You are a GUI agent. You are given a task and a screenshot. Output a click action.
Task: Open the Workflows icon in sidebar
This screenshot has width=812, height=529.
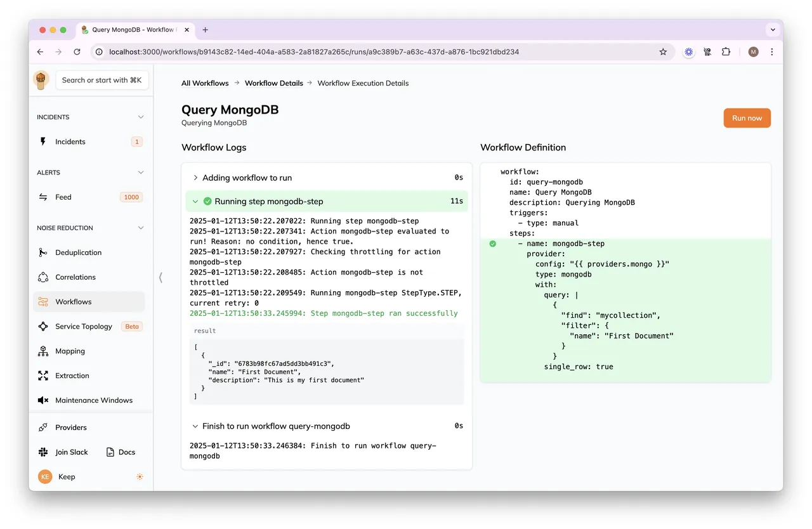coord(43,302)
